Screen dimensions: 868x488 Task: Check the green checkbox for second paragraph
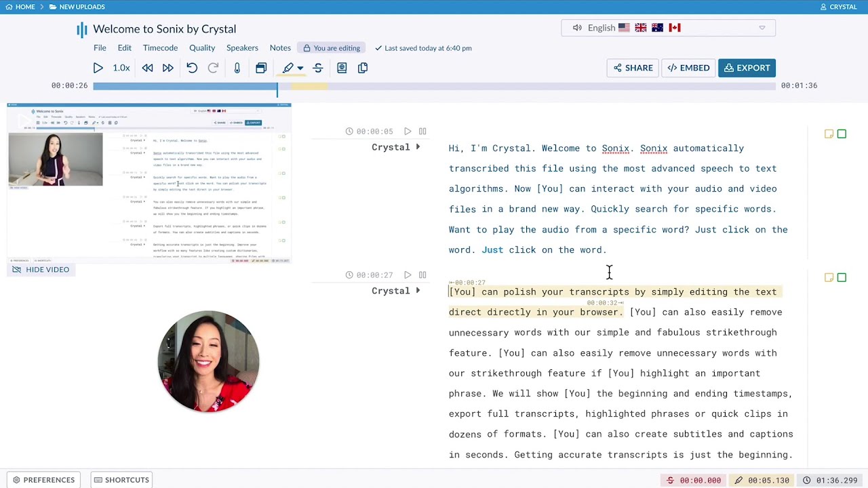coord(842,277)
